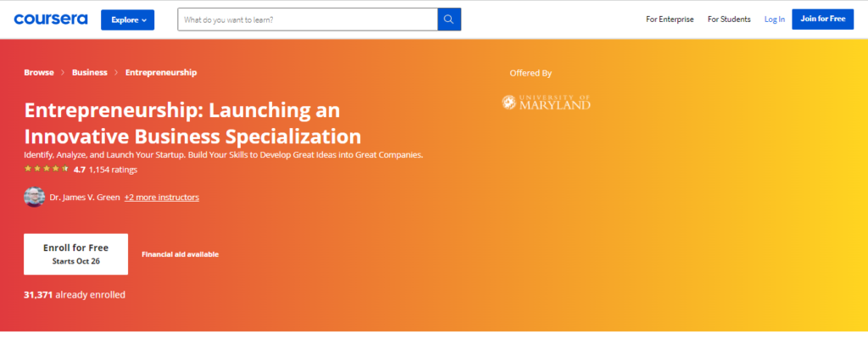Click the magnifying glass search button

pyautogui.click(x=449, y=19)
